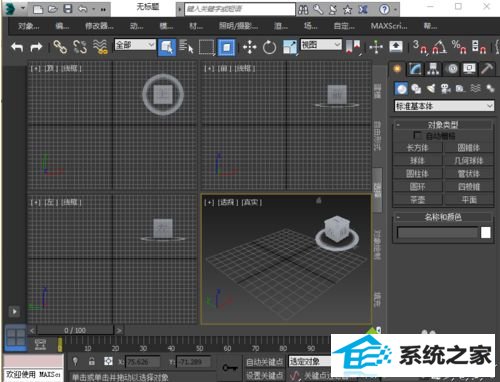Image resolution: width=500 pixels, height=382 pixels.
Task: Toggle the Percent Snap button
Action: point(459,47)
